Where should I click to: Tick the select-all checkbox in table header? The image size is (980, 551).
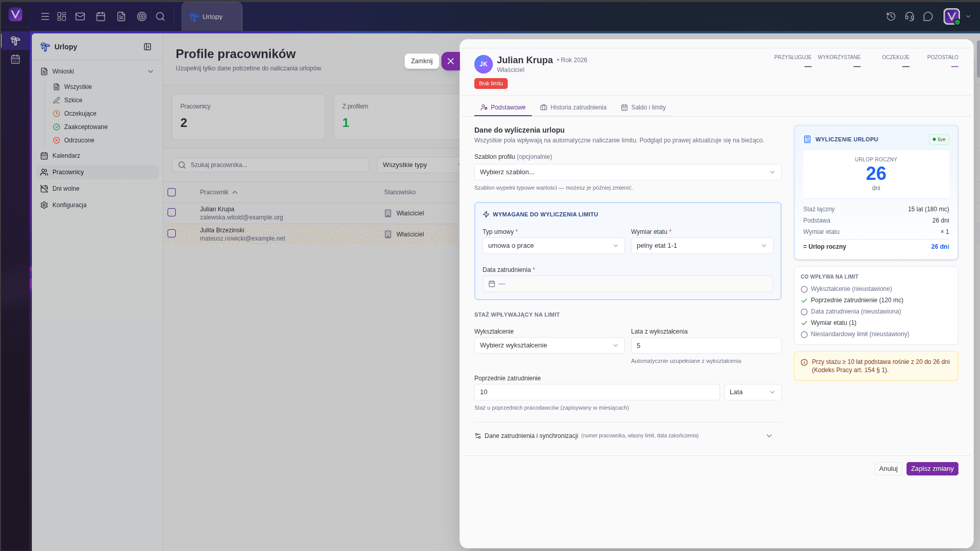172,192
